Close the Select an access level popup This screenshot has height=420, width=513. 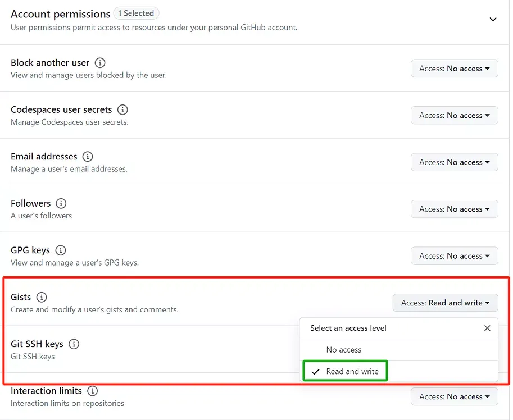[487, 328]
